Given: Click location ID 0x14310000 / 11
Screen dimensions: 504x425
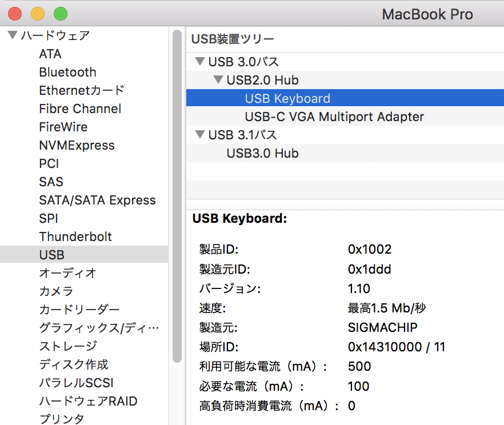Looking at the screenshot, I should point(397,347).
